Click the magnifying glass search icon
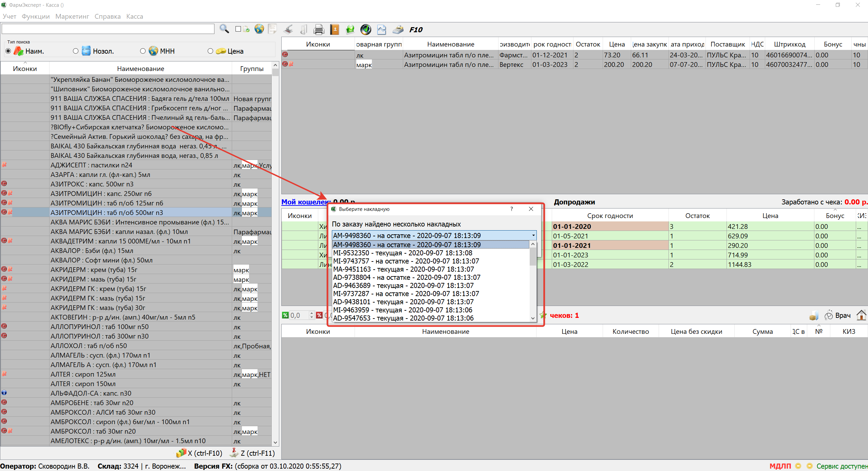Image resolution: width=868 pixels, height=471 pixels. point(224,29)
